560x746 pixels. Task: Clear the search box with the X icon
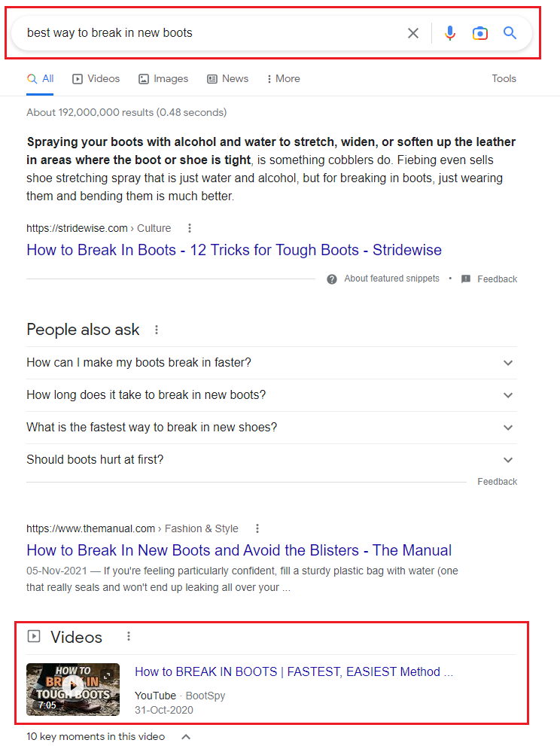[413, 33]
